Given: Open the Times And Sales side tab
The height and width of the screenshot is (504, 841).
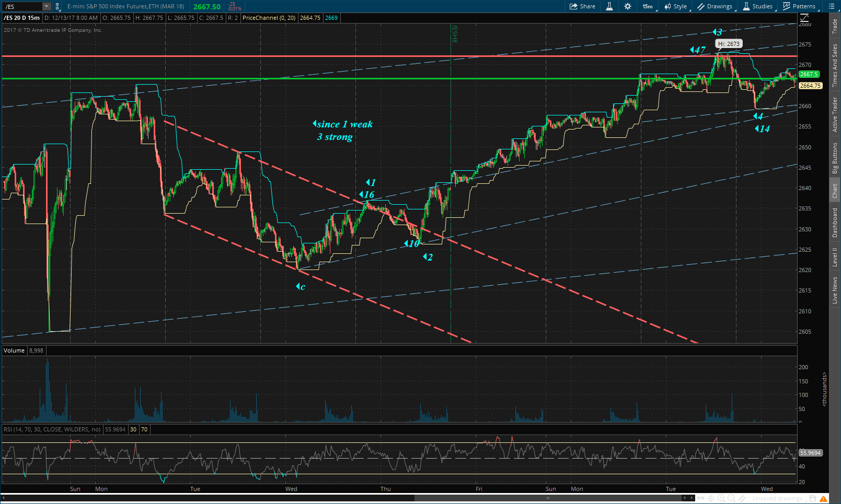Looking at the screenshot, I should [835, 65].
